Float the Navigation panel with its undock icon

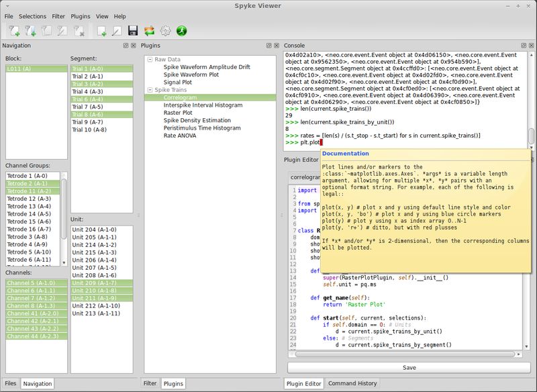[x=126, y=46]
